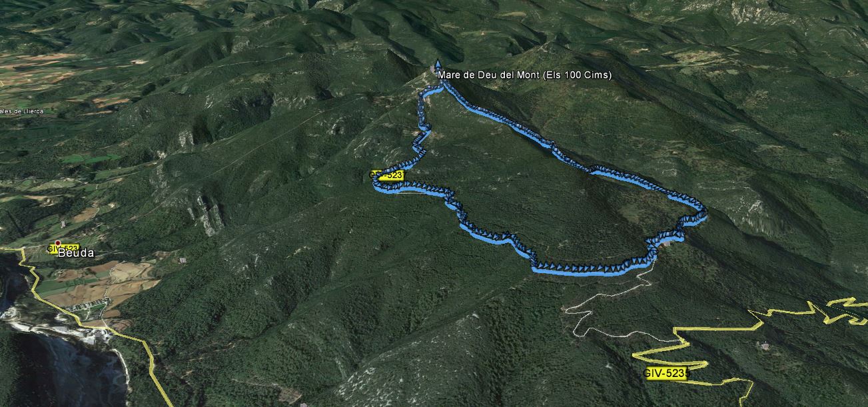The height and width of the screenshot is (407, 868).
Task: Click the building at the track's eastern bend
Action: pos(666,243)
